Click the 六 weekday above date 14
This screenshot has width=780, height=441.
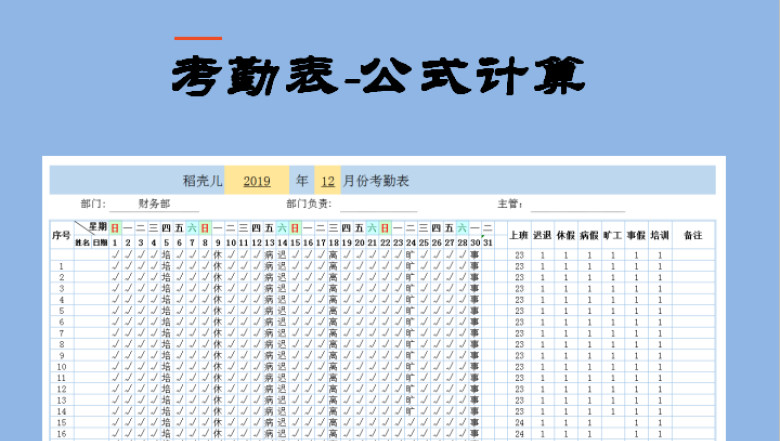click(x=282, y=228)
